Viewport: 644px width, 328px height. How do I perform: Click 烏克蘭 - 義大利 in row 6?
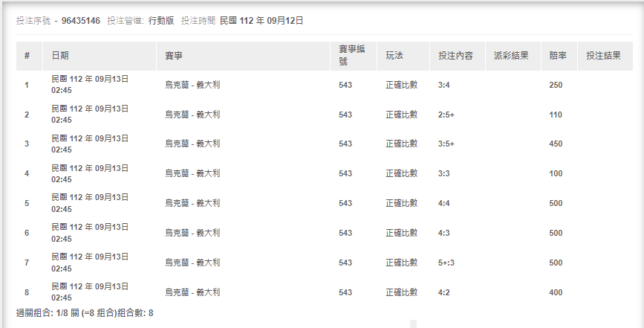pyautogui.click(x=192, y=233)
